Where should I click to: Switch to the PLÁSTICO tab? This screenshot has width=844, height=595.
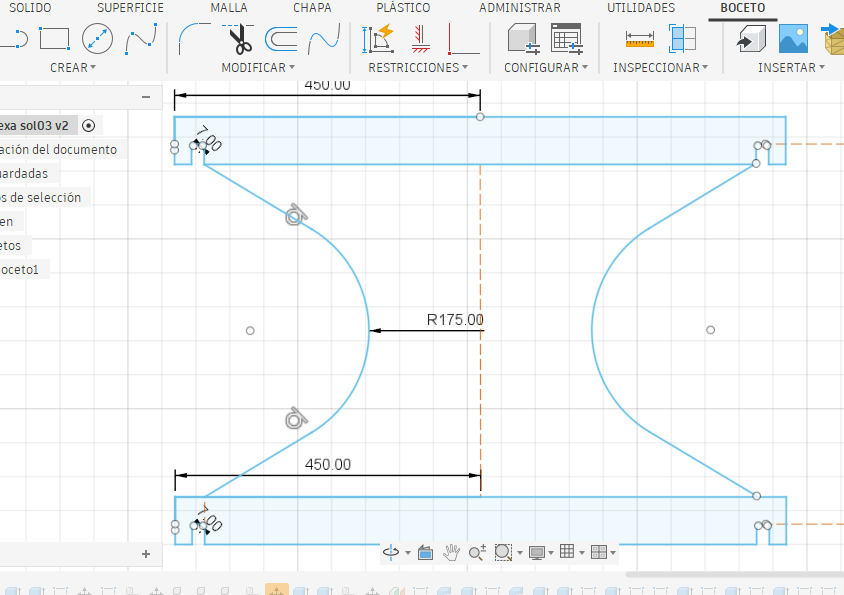click(x=403, y=8)
